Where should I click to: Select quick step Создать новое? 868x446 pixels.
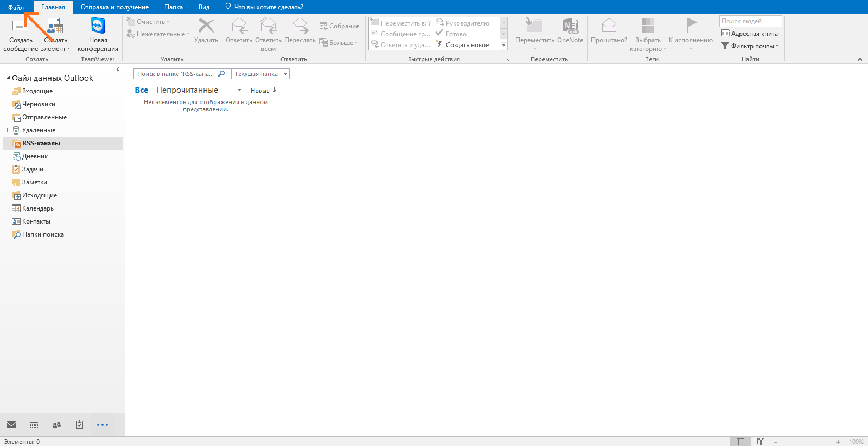coord(462,44)
